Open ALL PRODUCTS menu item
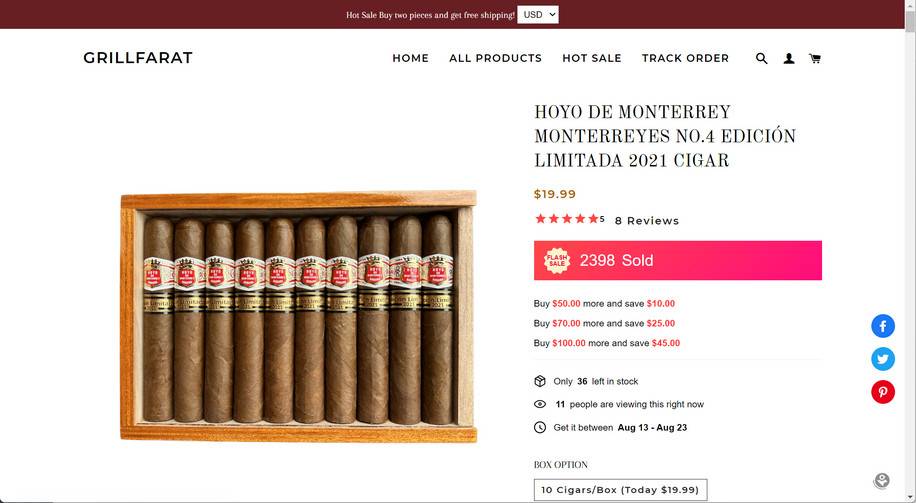 pos(495,58)
